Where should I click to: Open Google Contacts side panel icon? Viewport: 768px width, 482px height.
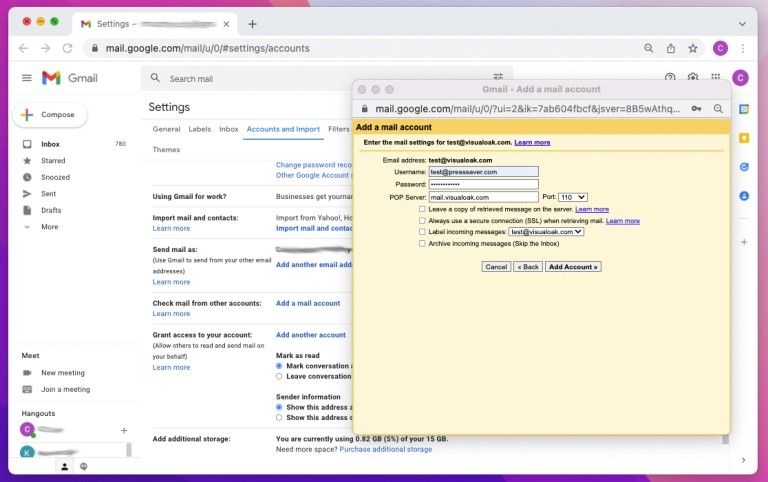tap(744, 196)
